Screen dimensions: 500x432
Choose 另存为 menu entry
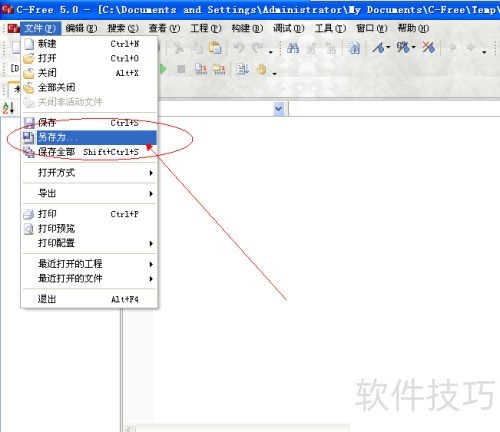[89, 137]
